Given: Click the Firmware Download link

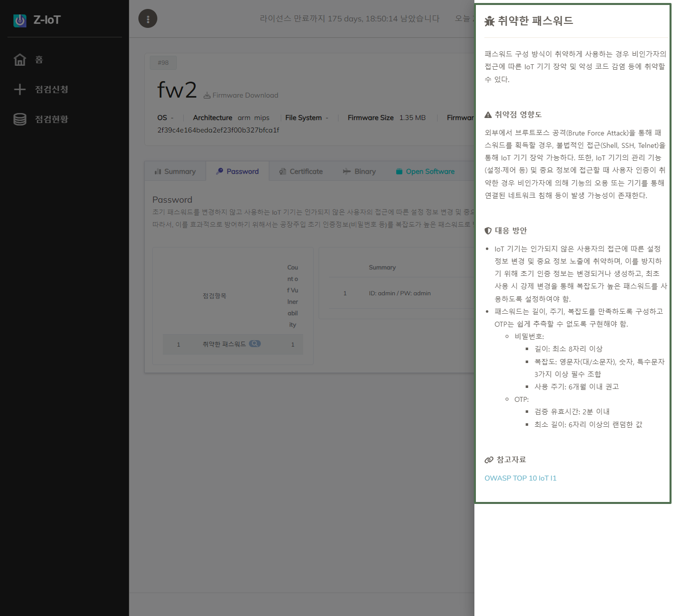Looking at the screenshot, I should tap(241, 95).
